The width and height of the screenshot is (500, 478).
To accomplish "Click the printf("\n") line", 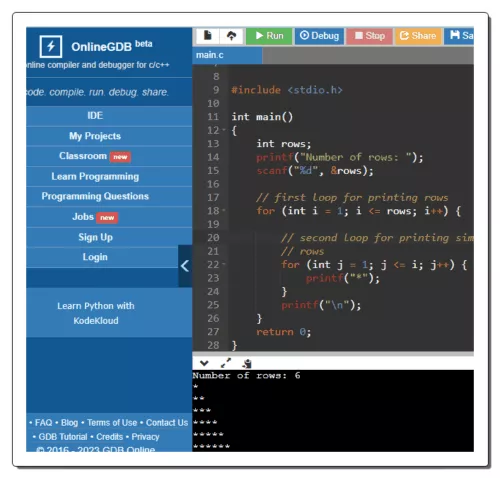I will 321,305.
